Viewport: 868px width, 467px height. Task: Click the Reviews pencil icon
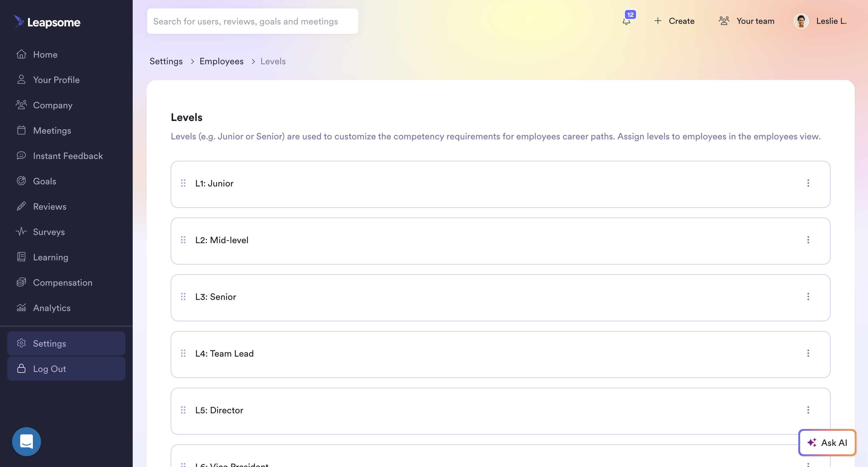pos(21,206)
